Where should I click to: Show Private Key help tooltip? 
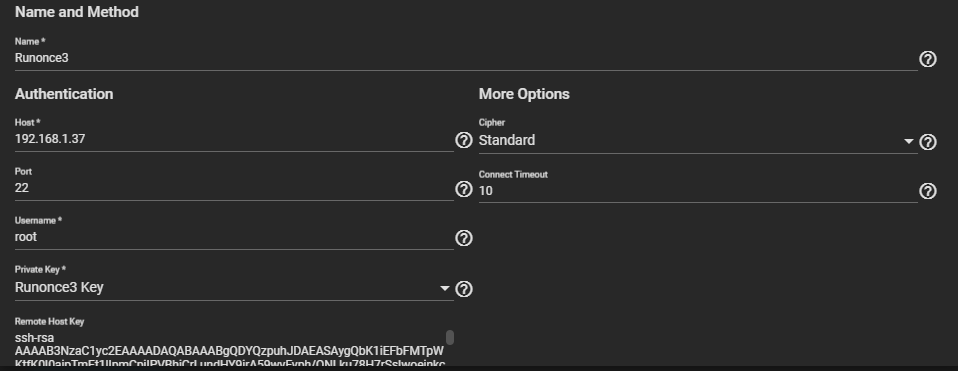464,288
